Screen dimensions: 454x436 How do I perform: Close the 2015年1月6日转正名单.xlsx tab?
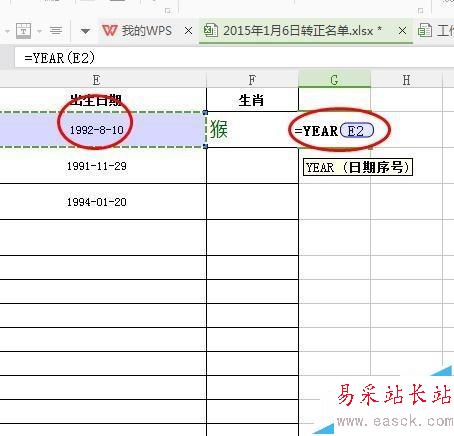pyautogui.click(x=402, y=31)
